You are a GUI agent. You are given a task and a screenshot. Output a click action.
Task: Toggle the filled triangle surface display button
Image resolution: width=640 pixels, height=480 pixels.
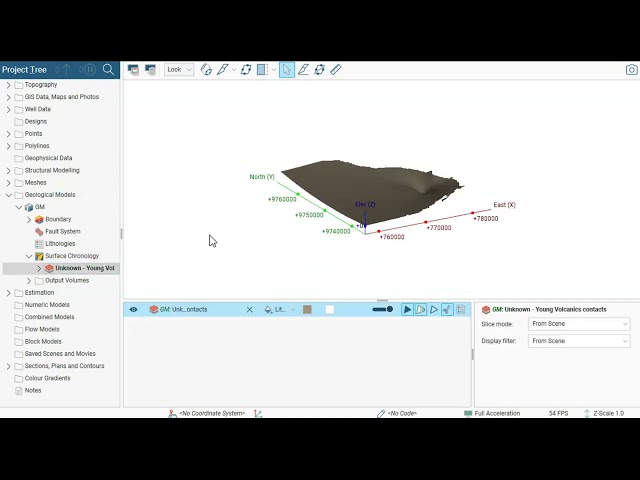click(x=407, y=310)
